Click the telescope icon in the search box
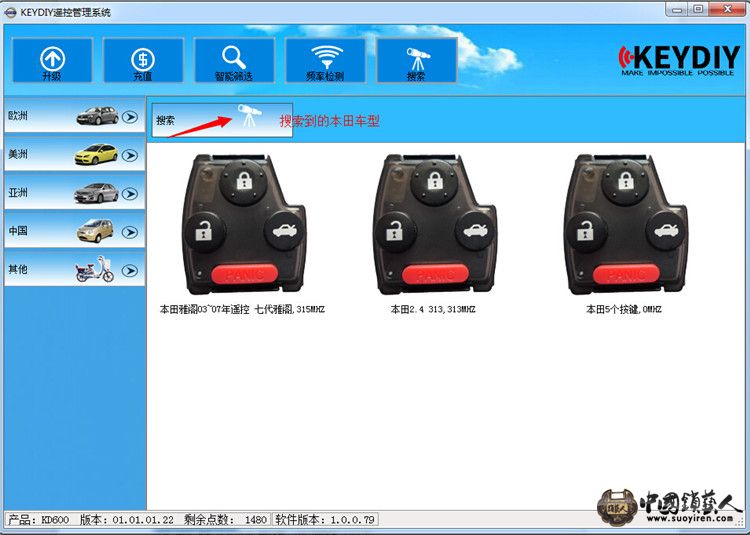The image size is (750, 535). pyautogui.click(x=249, y=116)
